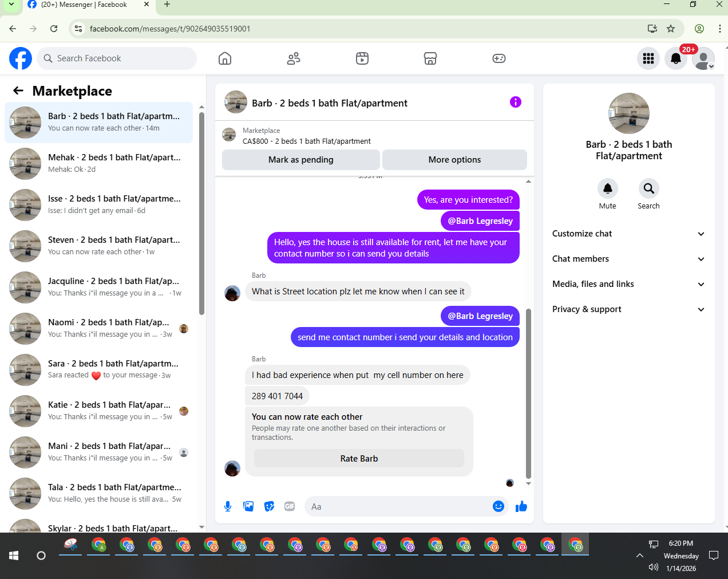Open the Facebook logo home link

click(21, 58)
